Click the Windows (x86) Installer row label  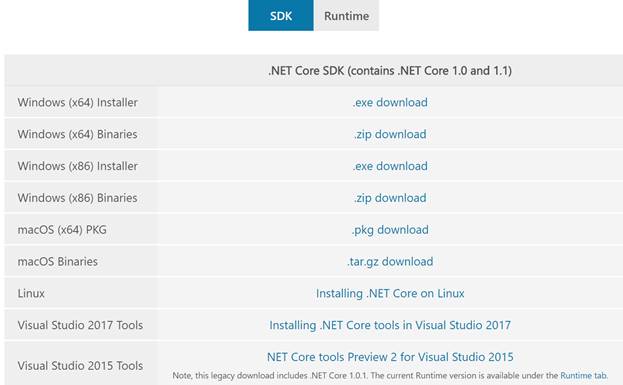77,166
